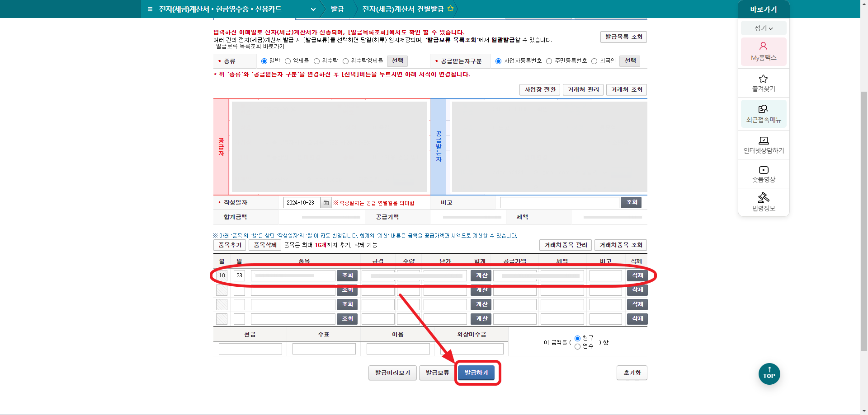868x415 pixels.
Task: Click 품목삭제 button
Action: [265, 245]
